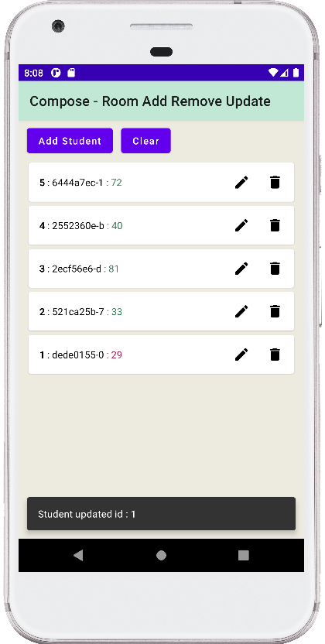
Task: Tap the Clear button
Action: point(145,141)
